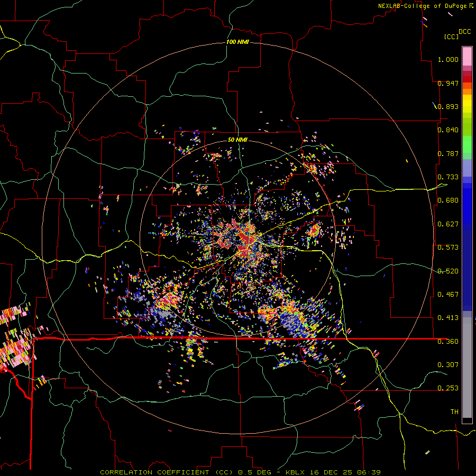Pick the pink swatch at color bar top
The image size is (476, 476).
tap(467, 56)
